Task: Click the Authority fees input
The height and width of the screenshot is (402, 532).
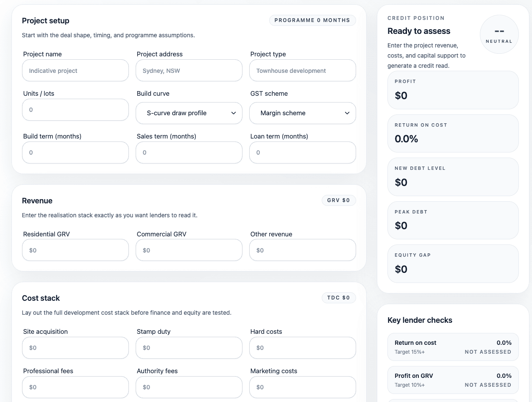Action: (x=189, y=387)
